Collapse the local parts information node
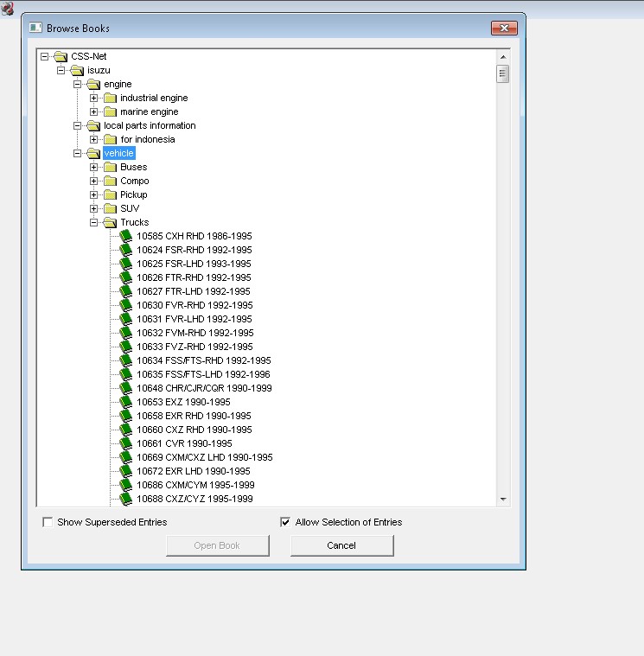This screenshot has height=656, width=644. pos(78,125)
